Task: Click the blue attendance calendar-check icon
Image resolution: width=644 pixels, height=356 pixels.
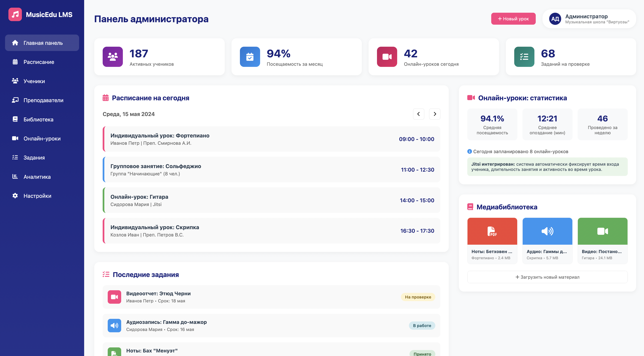Action: 250,57
